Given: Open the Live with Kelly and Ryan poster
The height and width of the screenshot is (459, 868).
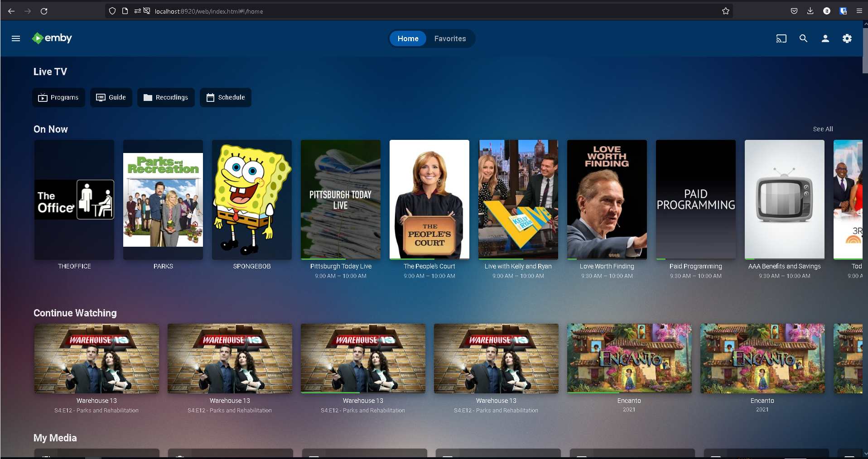Looking at the screenshot, I should pyautogui.click(x=518, y=200).
